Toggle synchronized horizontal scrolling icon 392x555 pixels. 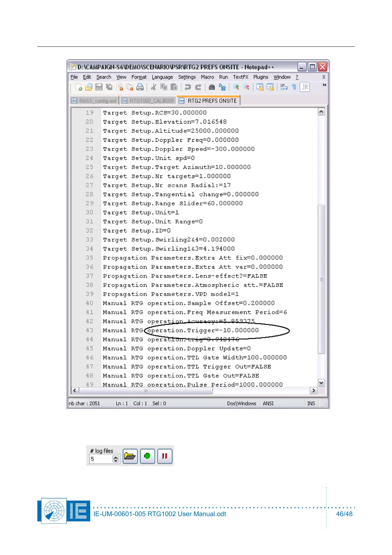click(x=270, y=87)
